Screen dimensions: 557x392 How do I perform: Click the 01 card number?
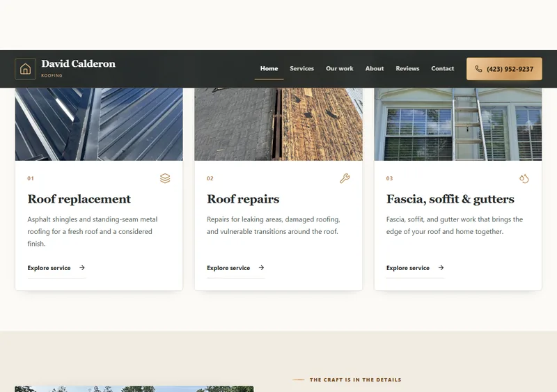click(x=31, y=178)
